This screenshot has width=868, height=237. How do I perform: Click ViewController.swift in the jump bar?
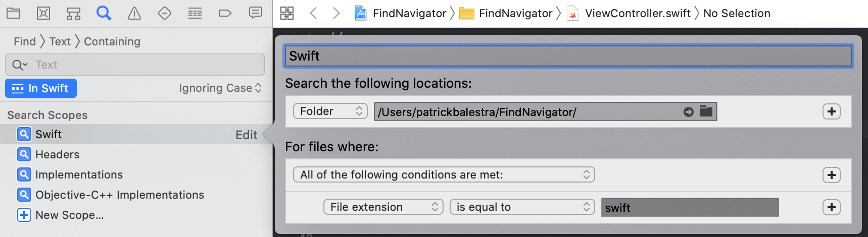pos(638,13)
